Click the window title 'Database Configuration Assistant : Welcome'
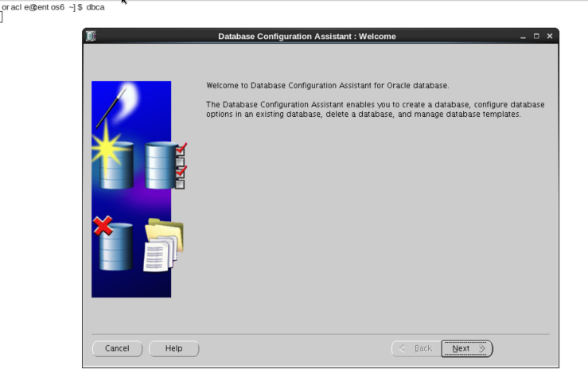Screen dimensions: 588x377 click(x=307, y=37)
